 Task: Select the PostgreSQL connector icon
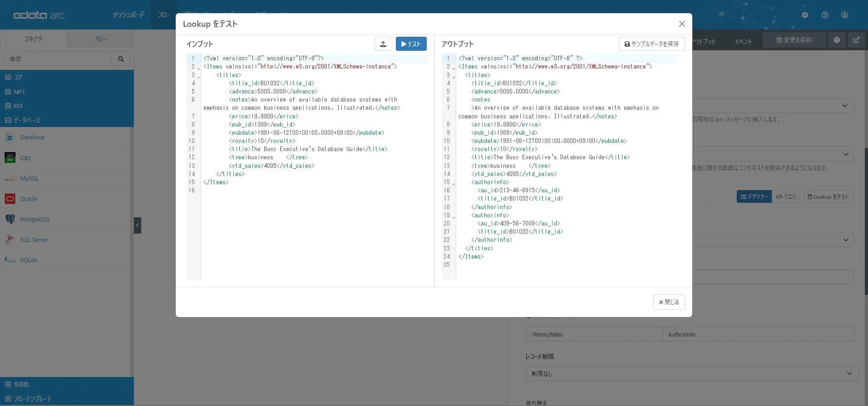coord(10,219)
